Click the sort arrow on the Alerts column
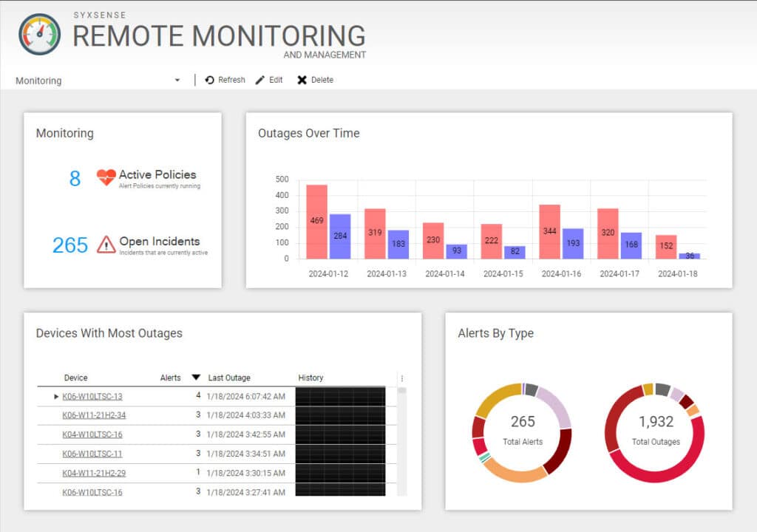The width and height of the screenshot is (757, 532). [194, 378]
